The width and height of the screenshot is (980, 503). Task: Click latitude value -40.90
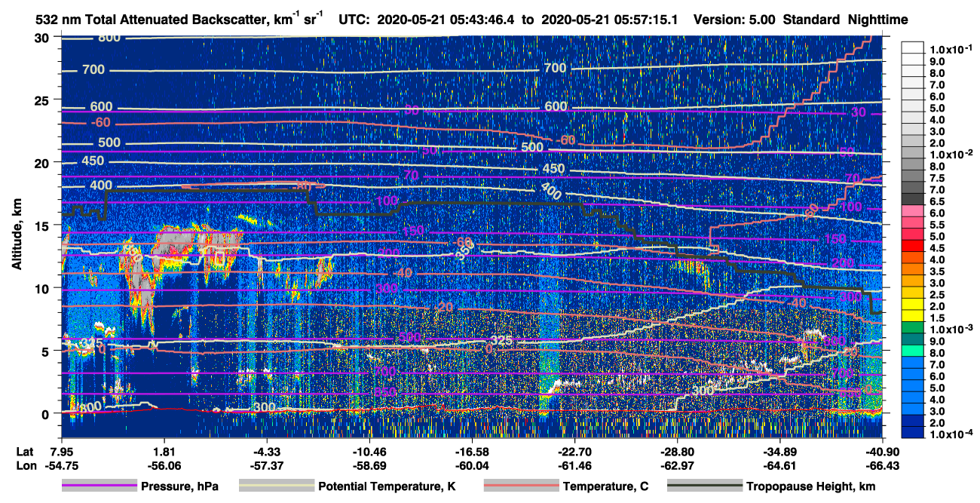882,451
